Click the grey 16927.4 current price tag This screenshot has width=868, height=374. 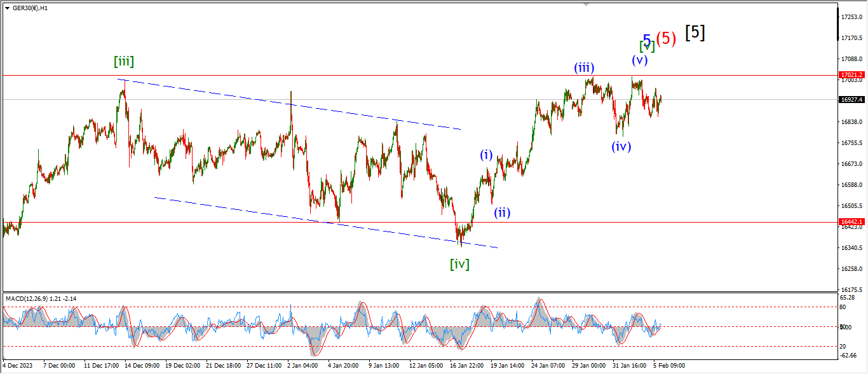[851, 100]
